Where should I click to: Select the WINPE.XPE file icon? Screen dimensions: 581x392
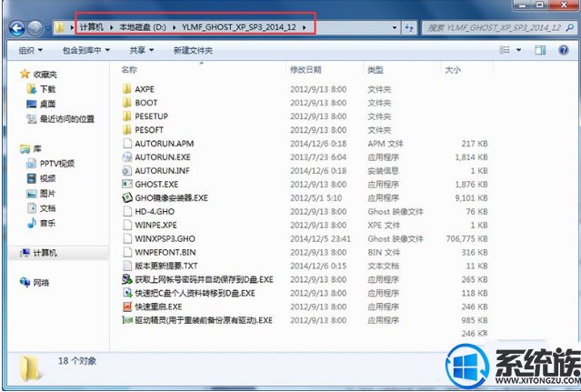[x=127, y=225]
